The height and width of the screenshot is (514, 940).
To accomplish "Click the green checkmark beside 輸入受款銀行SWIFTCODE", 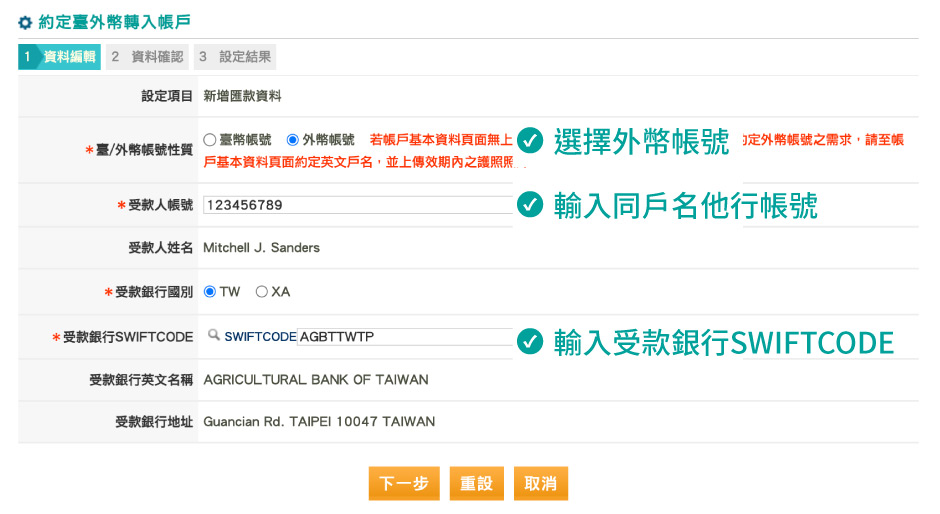I will 530,342.
